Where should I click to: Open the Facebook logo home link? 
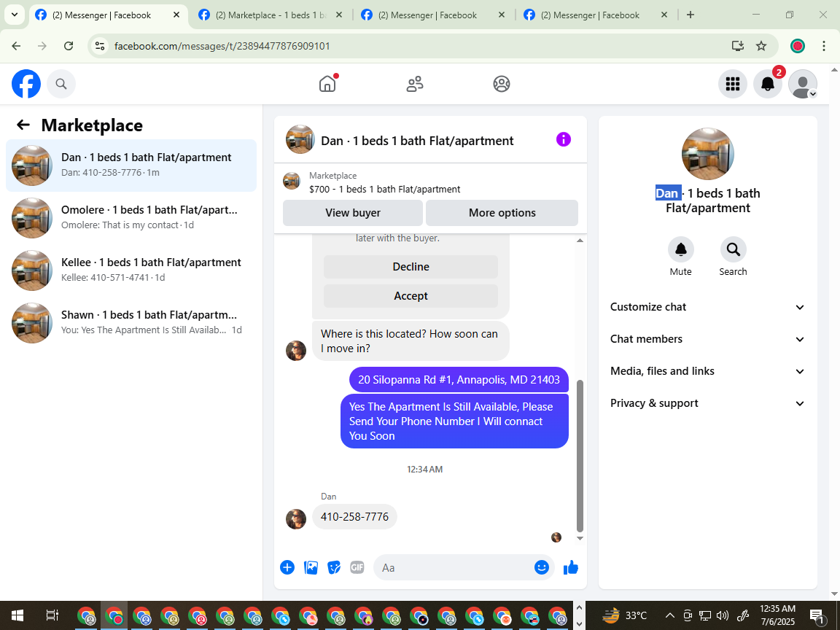coord(26,84)
